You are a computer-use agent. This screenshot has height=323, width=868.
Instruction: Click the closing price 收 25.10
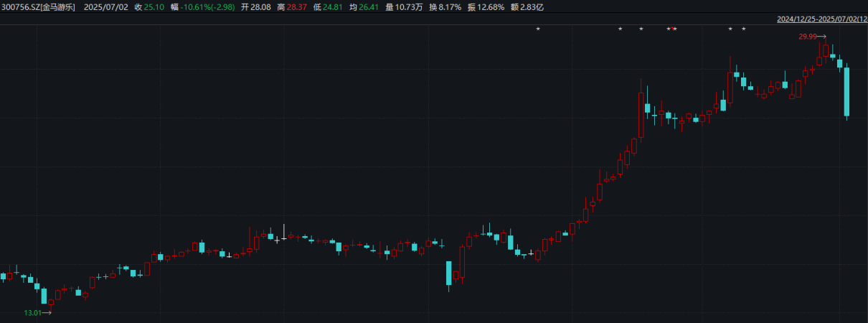click(x=148, y=6)
